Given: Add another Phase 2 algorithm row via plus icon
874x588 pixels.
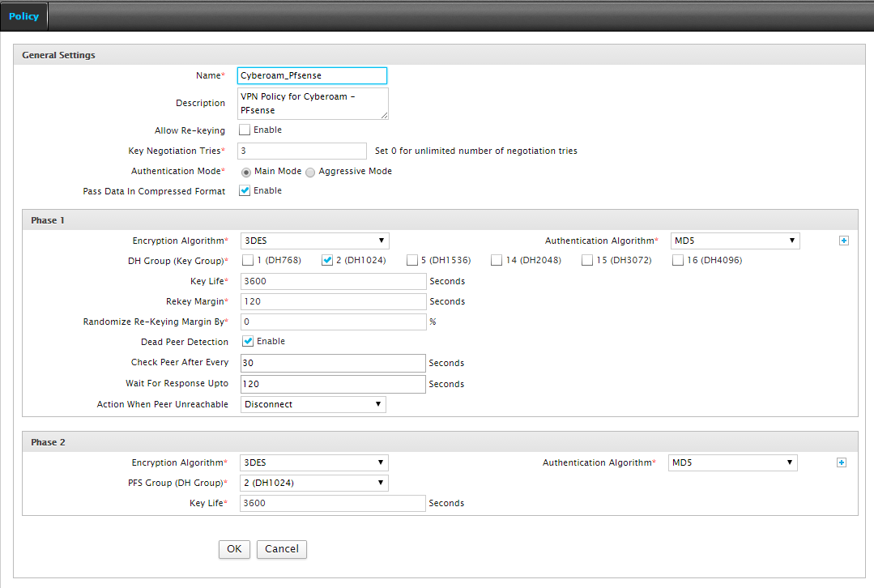Looking at the screenshot, I should point(842,462).
